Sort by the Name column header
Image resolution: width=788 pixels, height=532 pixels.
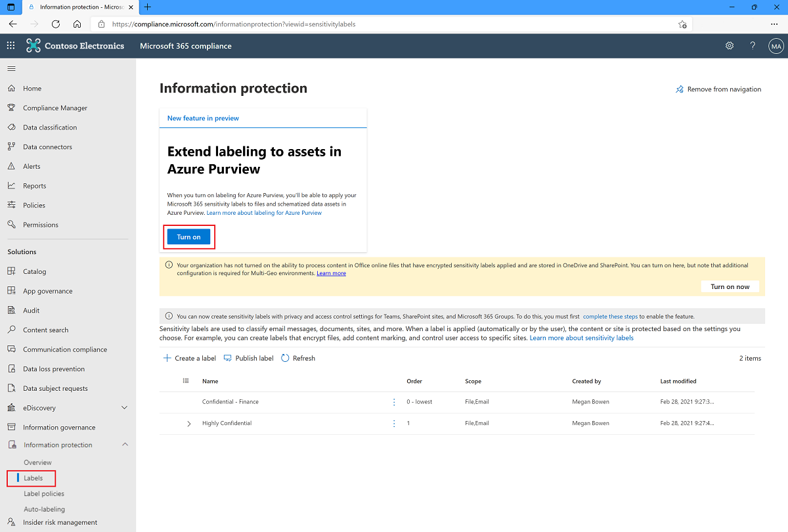pos(210,381)
